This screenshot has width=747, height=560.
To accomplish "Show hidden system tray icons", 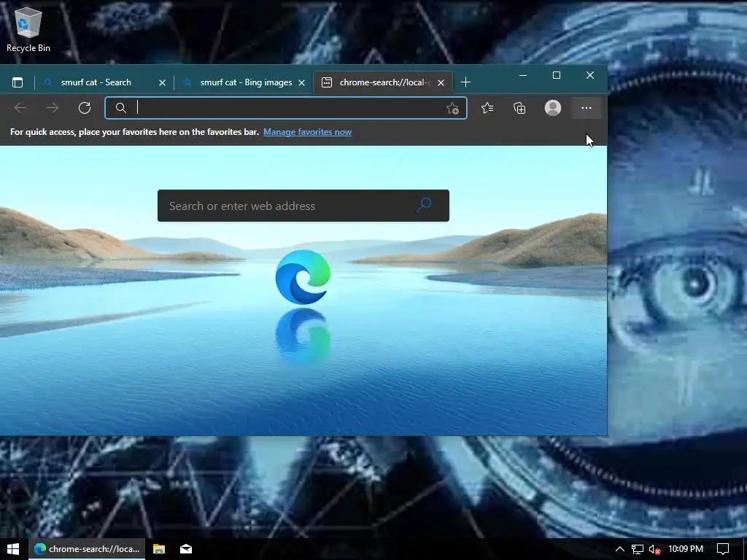I will click(x=620, y=549).
